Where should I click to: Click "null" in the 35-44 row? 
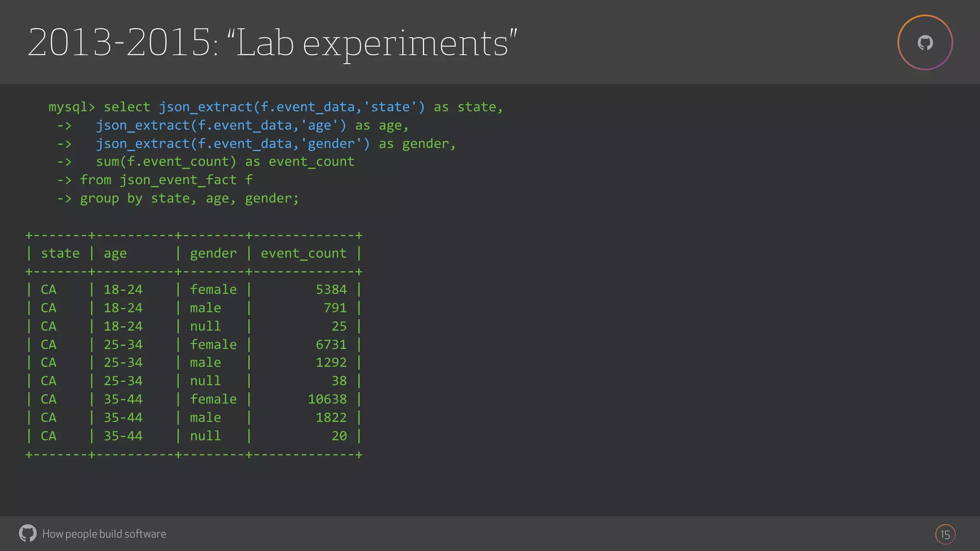pyautogui.click(x=206, y=436)
